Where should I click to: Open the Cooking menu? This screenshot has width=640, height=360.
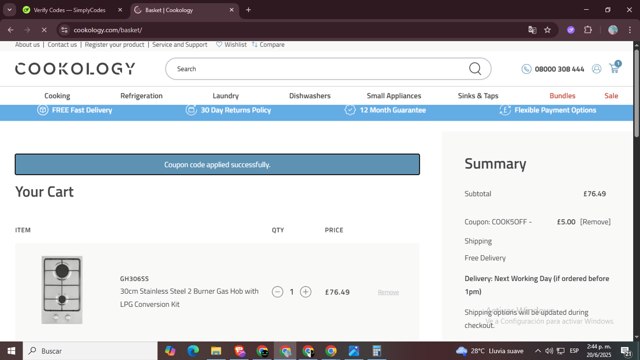pos(57,96)
